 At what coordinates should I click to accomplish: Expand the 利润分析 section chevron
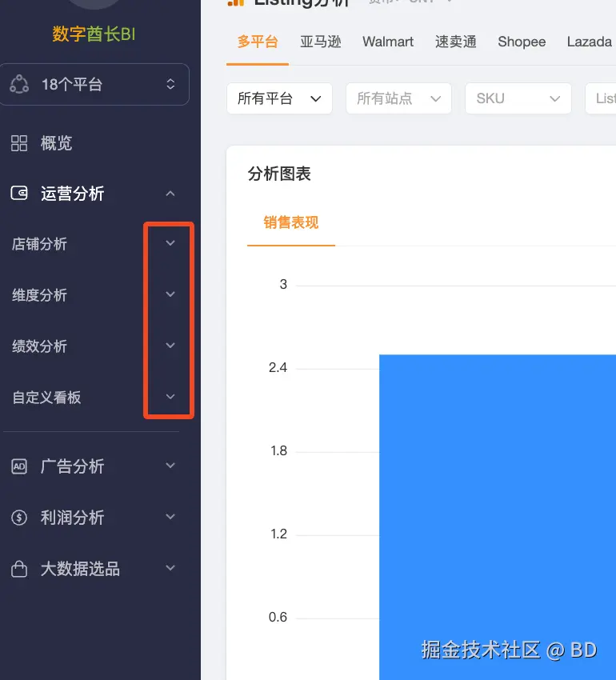click(x=170, y=517)
